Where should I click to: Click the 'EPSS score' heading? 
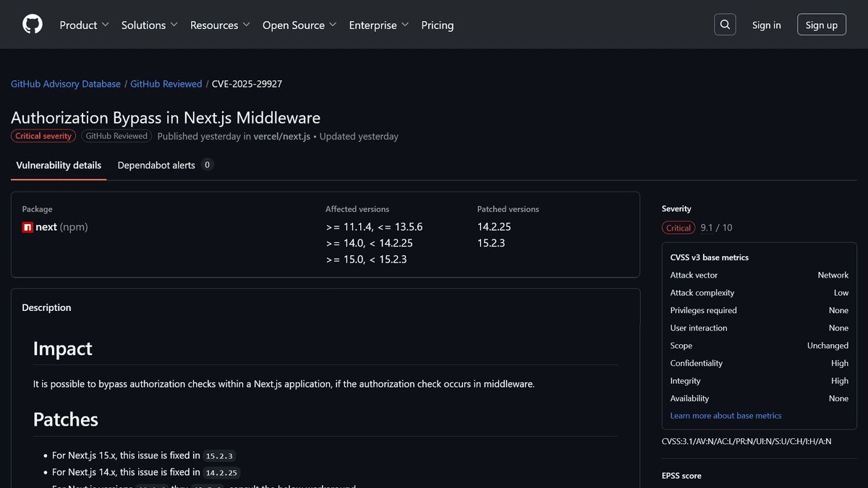click(681, 476)
